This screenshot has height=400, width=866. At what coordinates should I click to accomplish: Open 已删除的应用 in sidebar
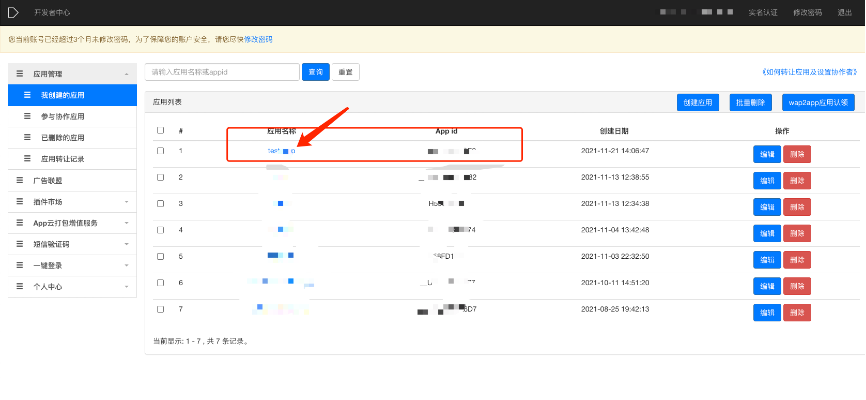[72, 138]
